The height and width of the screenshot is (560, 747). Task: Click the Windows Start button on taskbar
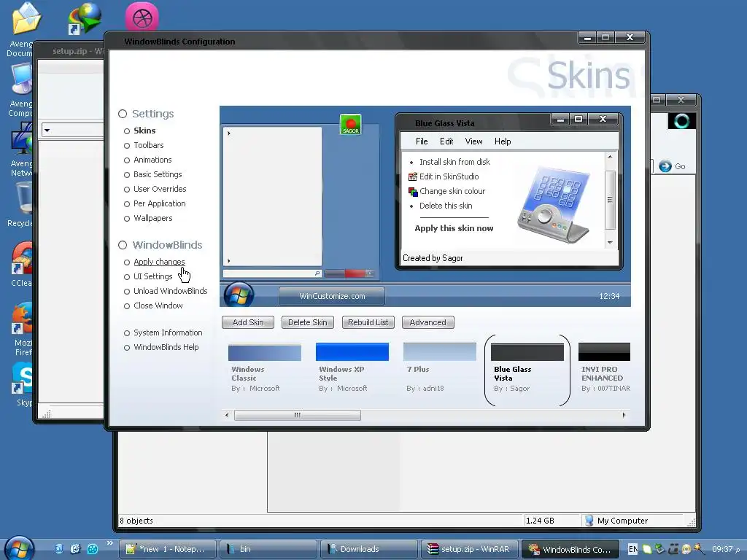(x=19, y=548)
